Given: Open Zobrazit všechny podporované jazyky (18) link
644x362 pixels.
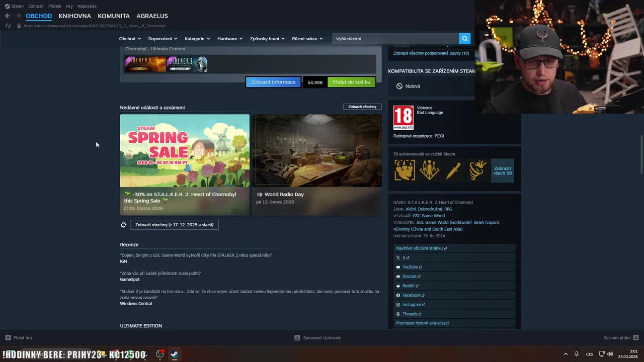Looking at the screenshot, I should point(431,53).
